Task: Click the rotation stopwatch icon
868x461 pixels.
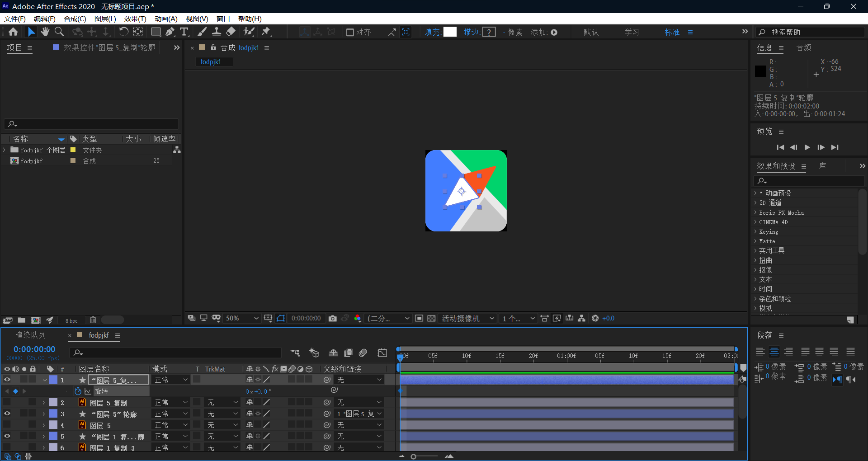Action: coord(78,391)
